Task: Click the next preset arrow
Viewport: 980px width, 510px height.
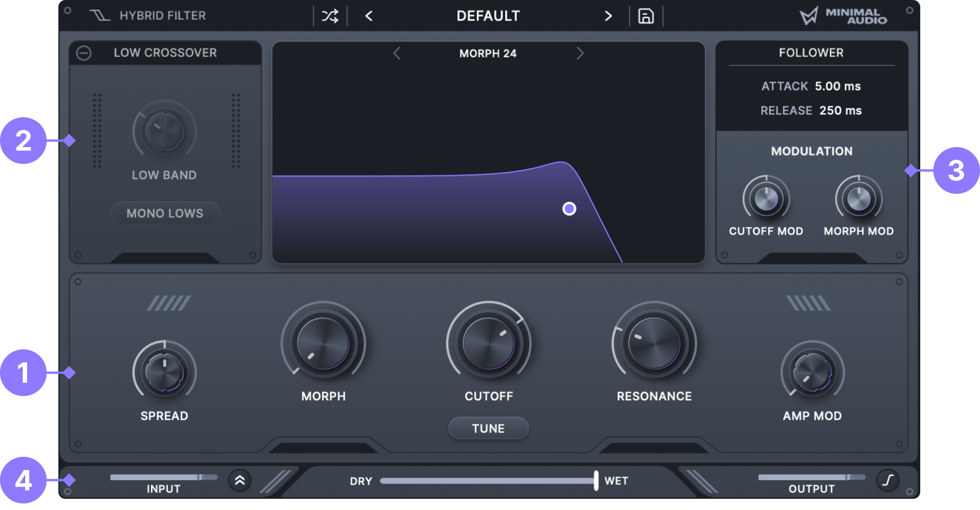Action: click(x=608, y=15)
